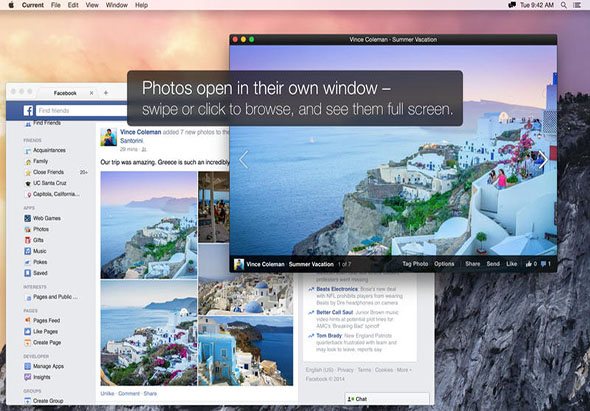
Task: Show previous photo with left arrow
Action: pos(244,160)
